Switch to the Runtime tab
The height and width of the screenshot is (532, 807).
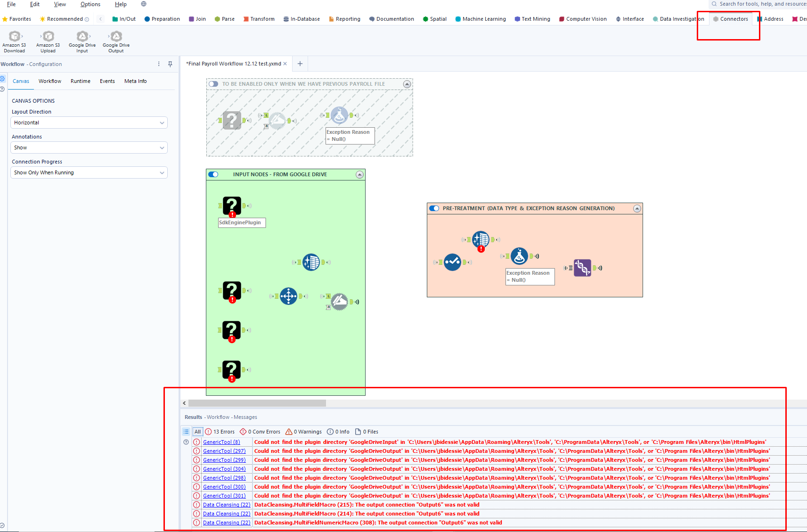click(80, 81)
